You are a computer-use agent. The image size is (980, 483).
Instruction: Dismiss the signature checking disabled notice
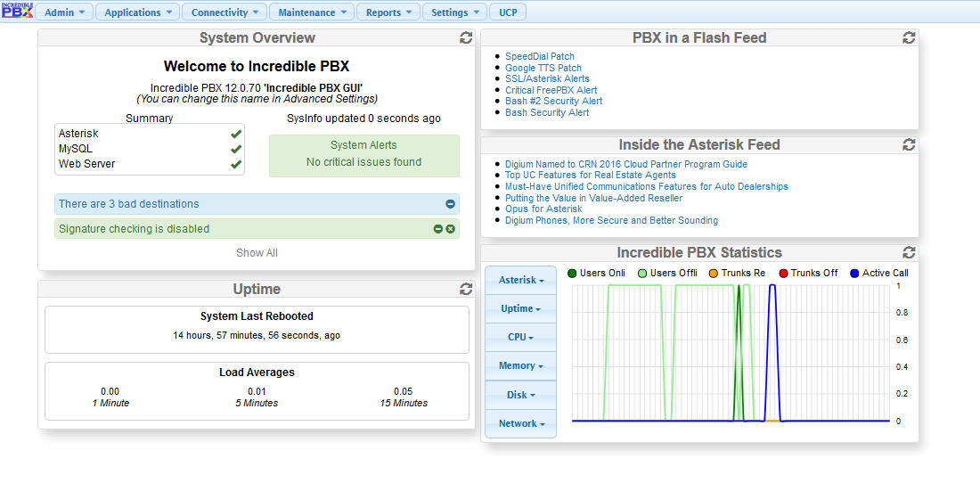coord(450,229)
